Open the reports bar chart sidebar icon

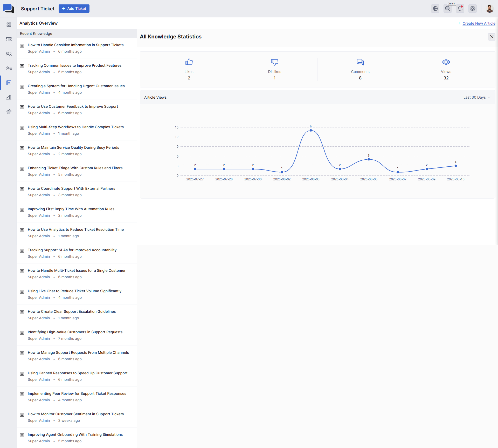9,97
